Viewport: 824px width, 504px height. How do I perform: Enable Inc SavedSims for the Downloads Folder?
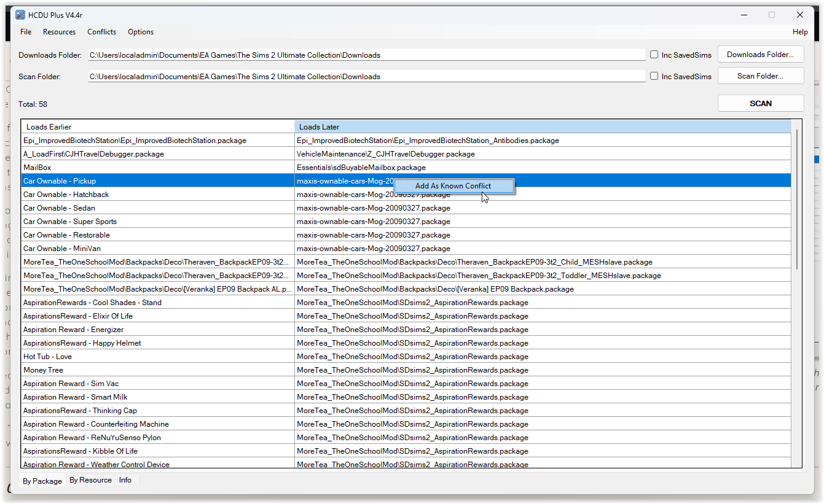click(x=654, y=54)
